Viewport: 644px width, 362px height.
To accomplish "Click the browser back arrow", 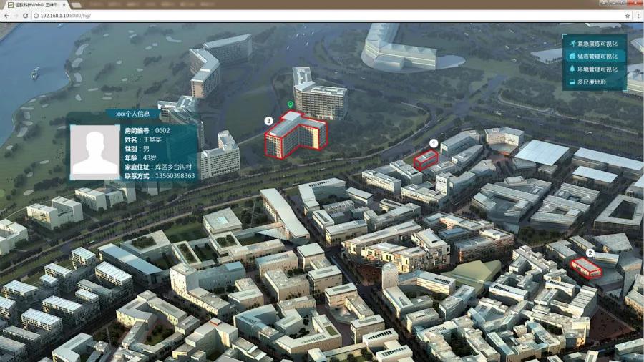I will (x=7, y=16).
